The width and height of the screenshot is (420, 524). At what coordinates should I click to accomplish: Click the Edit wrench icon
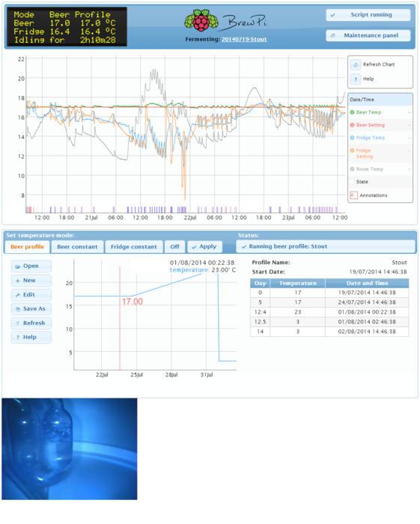pos(17,295)
